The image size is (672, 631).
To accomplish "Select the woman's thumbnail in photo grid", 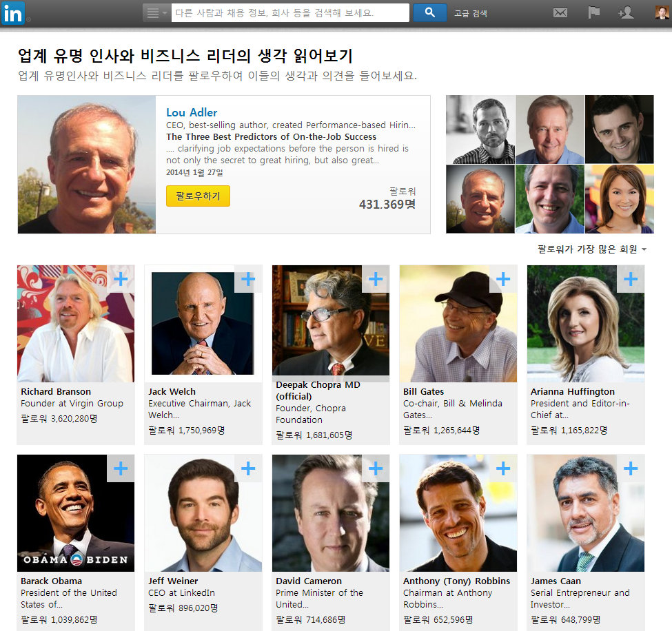I will tap(620, 199).
